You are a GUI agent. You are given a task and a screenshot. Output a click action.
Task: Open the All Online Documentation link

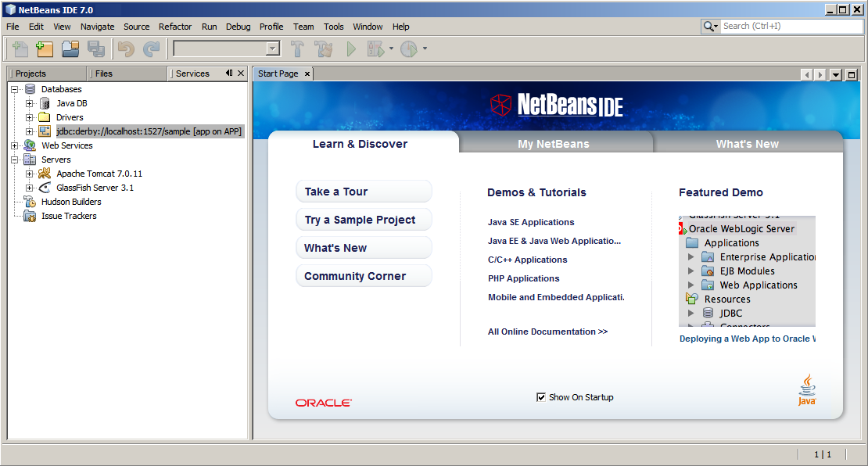tap(547, 332)
